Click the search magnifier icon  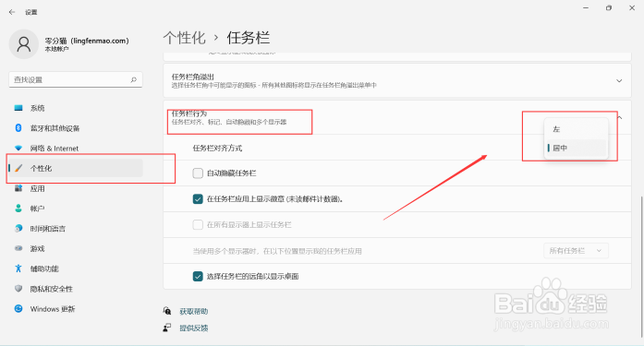pos(133,79)
